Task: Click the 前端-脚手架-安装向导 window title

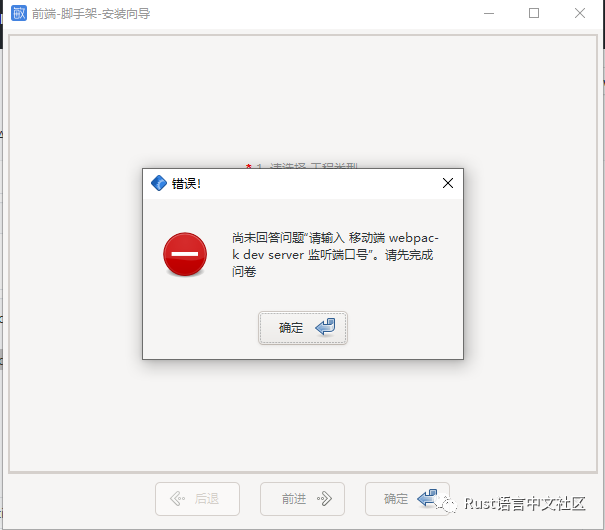Action: click(91, 14)
